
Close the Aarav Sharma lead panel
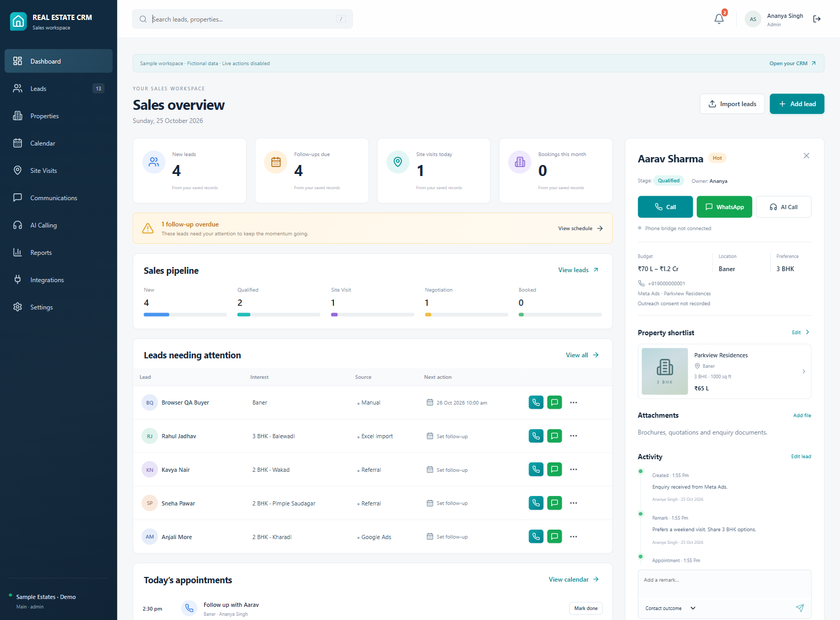[806, 156]
